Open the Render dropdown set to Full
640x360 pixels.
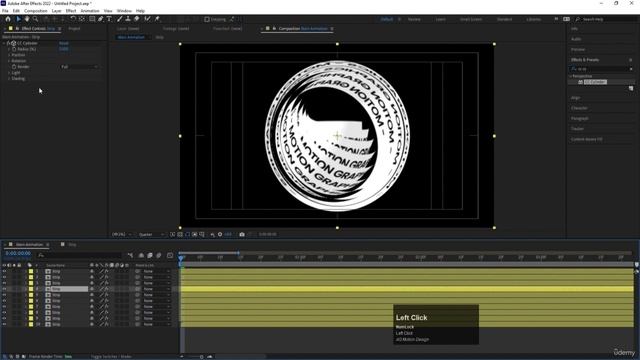(80, 67)
